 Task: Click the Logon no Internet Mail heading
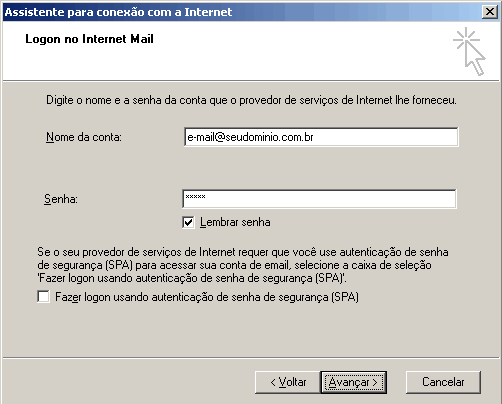[x=89, y=39]
